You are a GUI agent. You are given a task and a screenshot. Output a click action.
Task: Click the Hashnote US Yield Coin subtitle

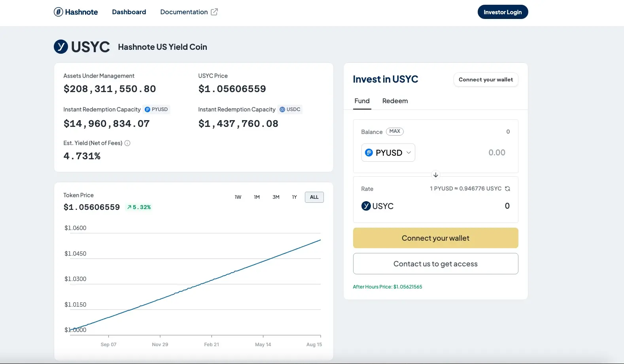163,47
